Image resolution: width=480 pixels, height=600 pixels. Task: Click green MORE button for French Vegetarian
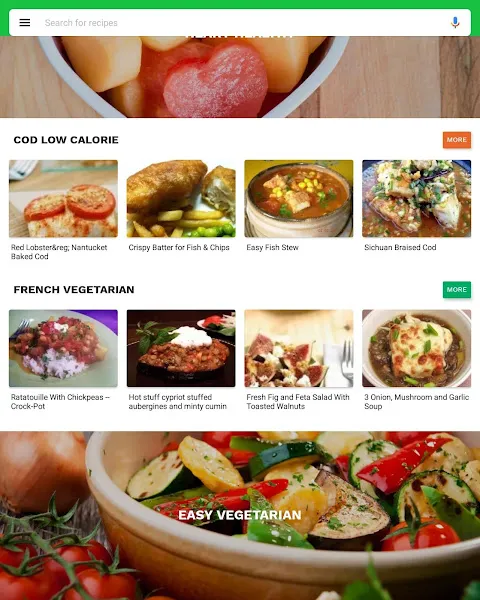click(457, 290)
